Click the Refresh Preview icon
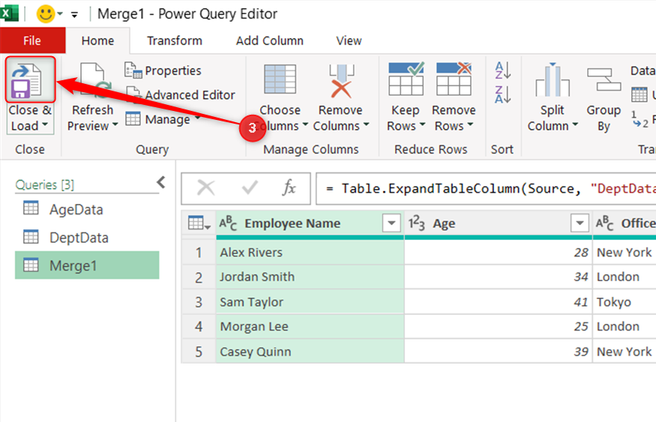This screenshot has height=422, width=656. [95, 81]
